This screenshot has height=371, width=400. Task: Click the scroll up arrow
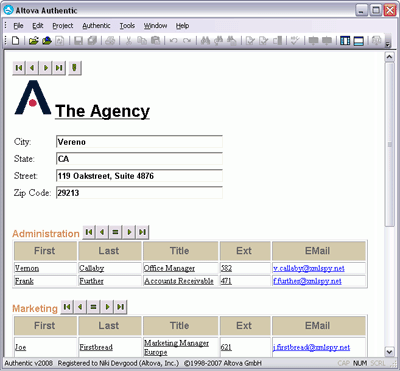(x=389, y=57)
